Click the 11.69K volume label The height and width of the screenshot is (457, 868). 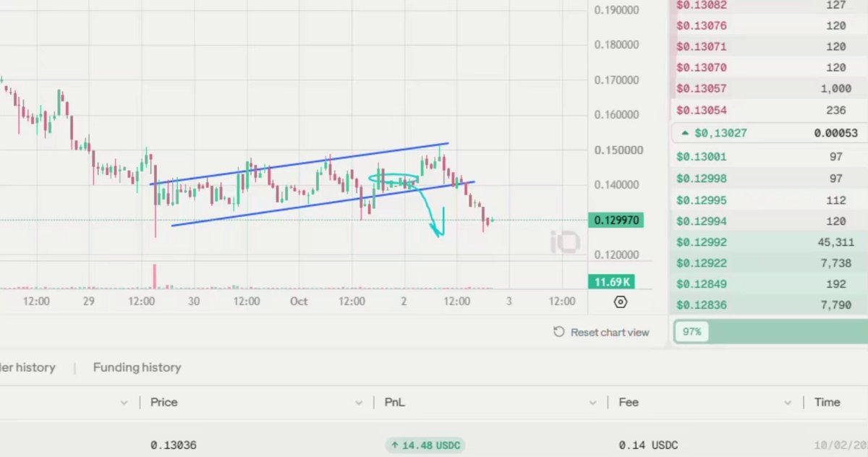pos(610,281)
